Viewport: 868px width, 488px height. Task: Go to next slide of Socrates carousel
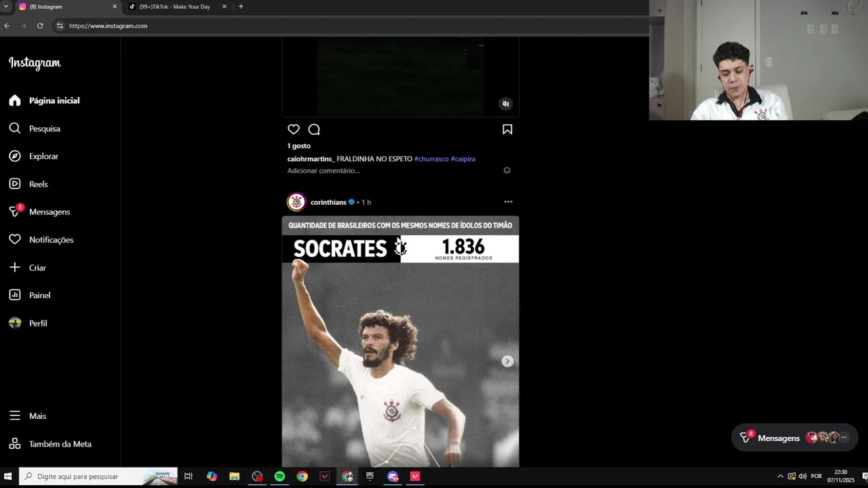(507, 361)
